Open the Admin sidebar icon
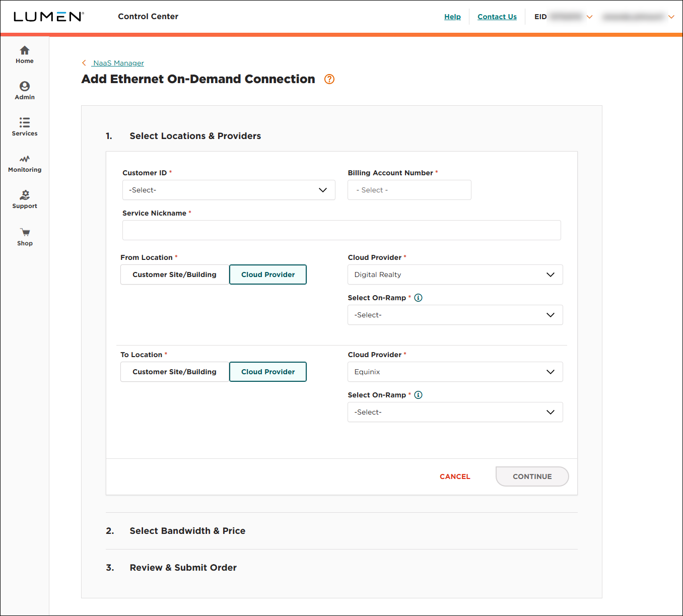This screenshot has width=683, height=616. tap(25, 86)
